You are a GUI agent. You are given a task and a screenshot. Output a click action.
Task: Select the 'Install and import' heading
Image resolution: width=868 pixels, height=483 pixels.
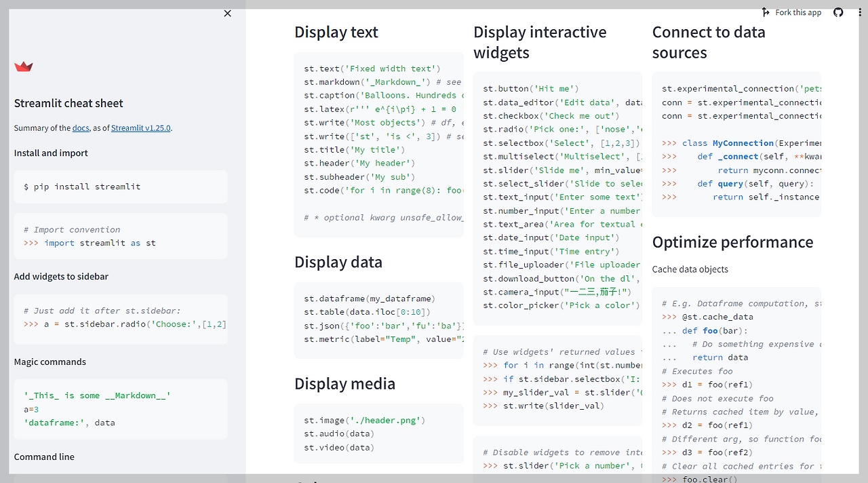tap(50, 153)
